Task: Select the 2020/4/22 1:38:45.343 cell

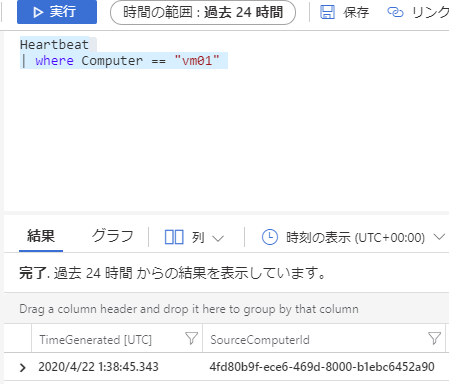Action: [98, 367]
